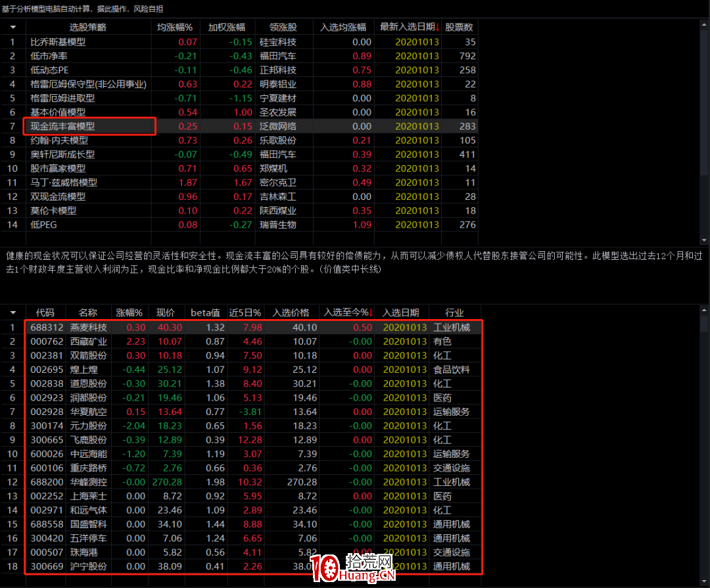
Task: Sort stocks by 入选价格 column header
Action: click(x=291, y=312)
